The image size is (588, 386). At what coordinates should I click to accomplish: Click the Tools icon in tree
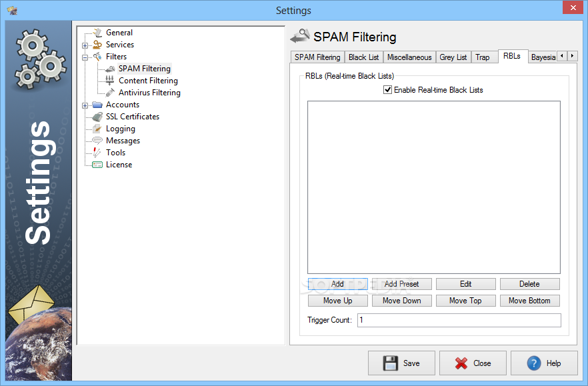[97, 152]
